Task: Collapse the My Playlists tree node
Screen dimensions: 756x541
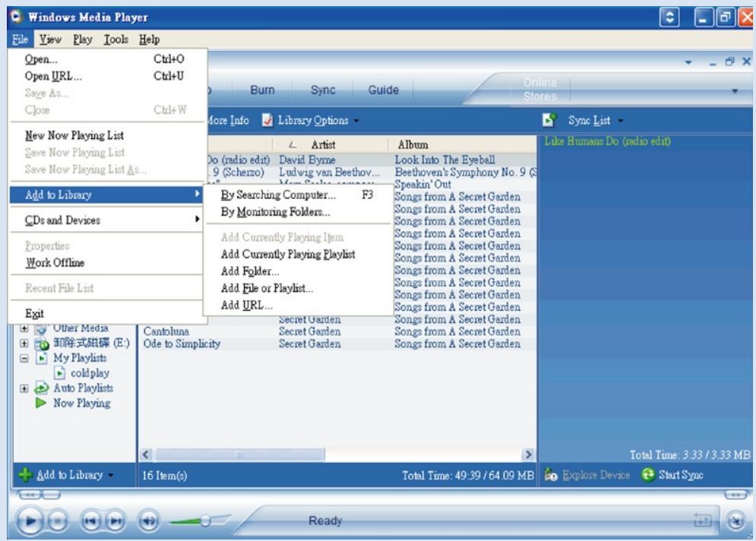Action: [24, 358]
